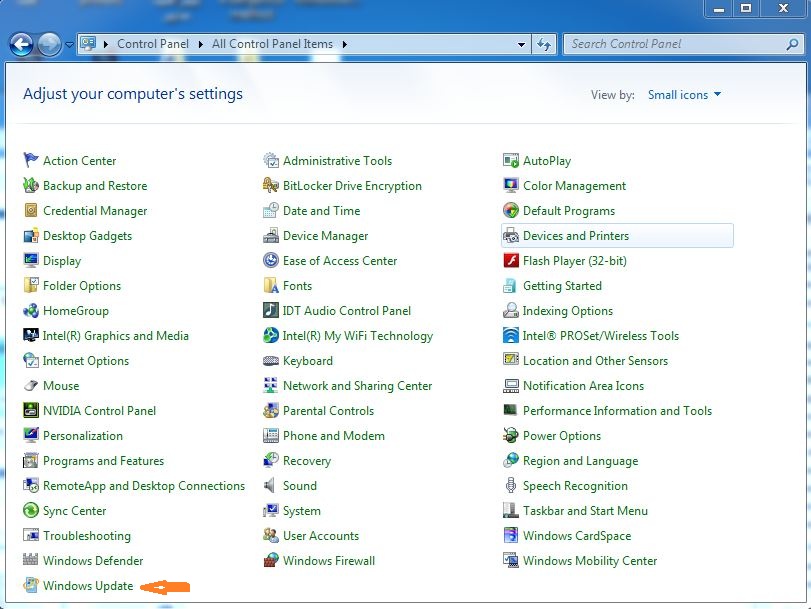Click the AutoPlay icon
The height and width of the screenshot is (609, 811).
[x=510, y=160]
